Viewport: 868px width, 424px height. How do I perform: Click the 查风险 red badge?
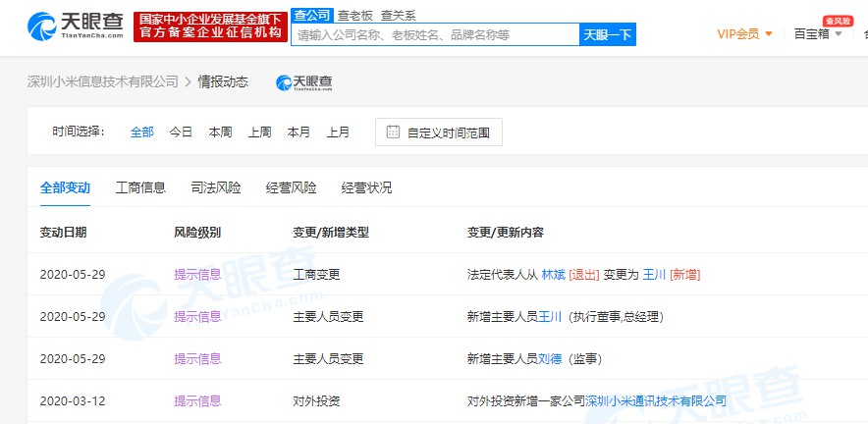pyautogui.click(x=838, y=21)
